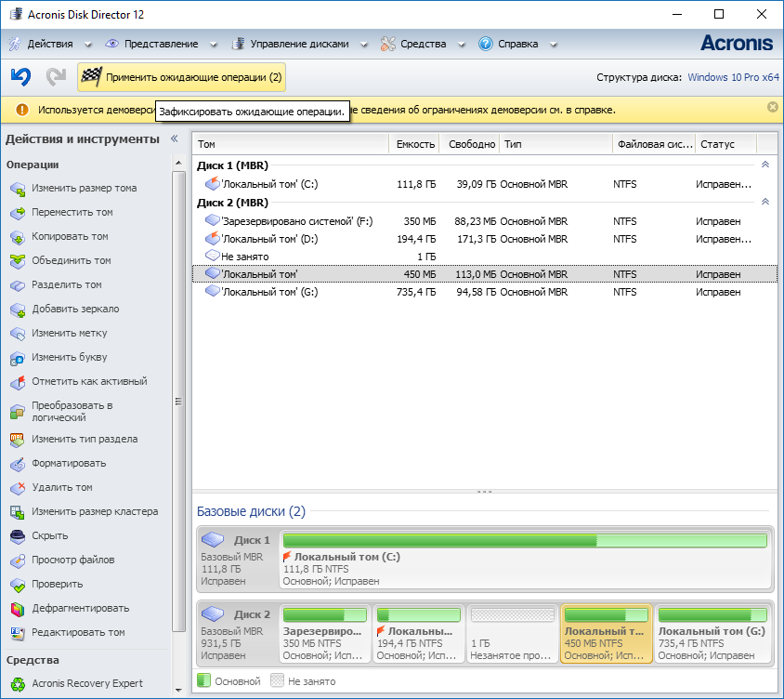Select the Не занято row
784x699 pixels.
point(485,257)
